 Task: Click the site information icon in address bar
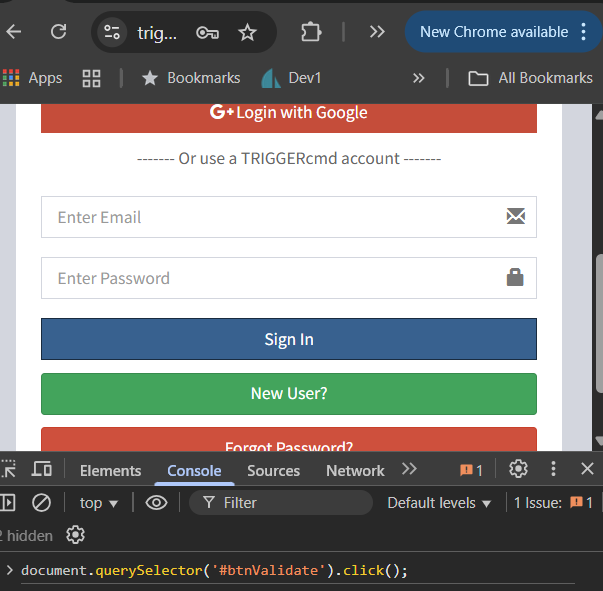(112, 32)
